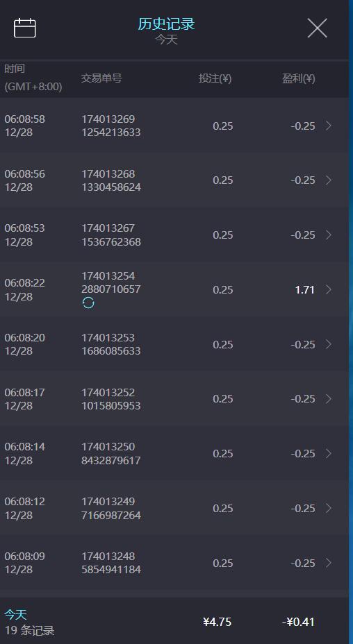Expand details chevron for 06:08:12 record
353x644 pixels.
click(328, 508)
